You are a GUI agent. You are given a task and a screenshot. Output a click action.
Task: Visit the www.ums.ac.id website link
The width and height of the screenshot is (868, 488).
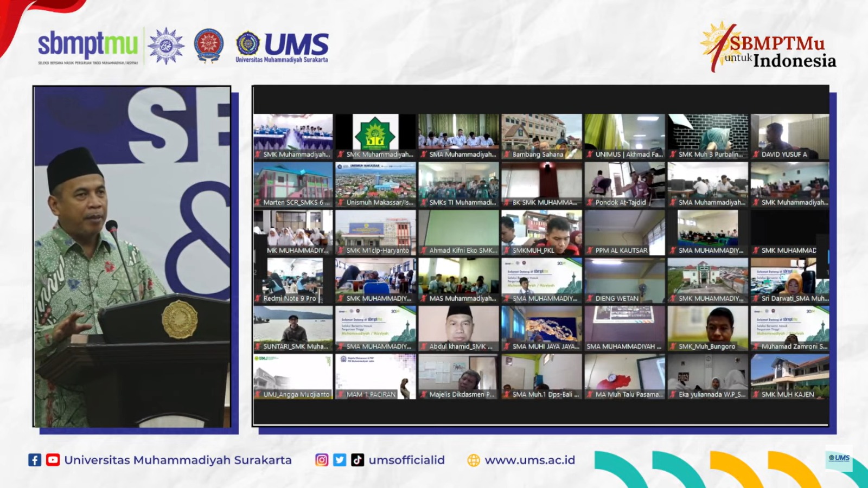(x=529, y=460)
